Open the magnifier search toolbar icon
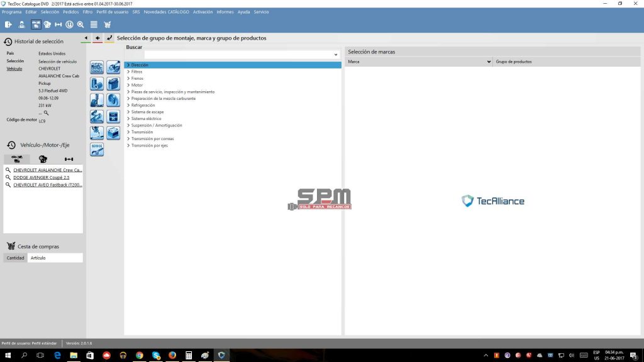The width and height of the screenshot is (644, 362). click(x=80, y=25)
